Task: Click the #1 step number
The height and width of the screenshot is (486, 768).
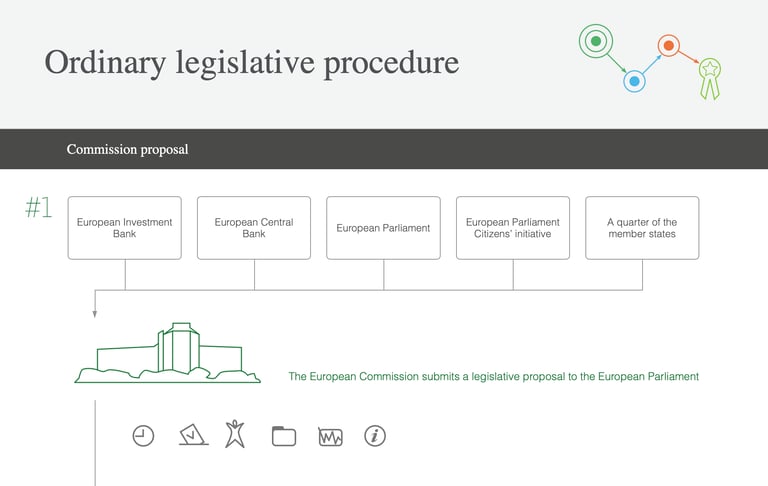Action: (38, 207)
